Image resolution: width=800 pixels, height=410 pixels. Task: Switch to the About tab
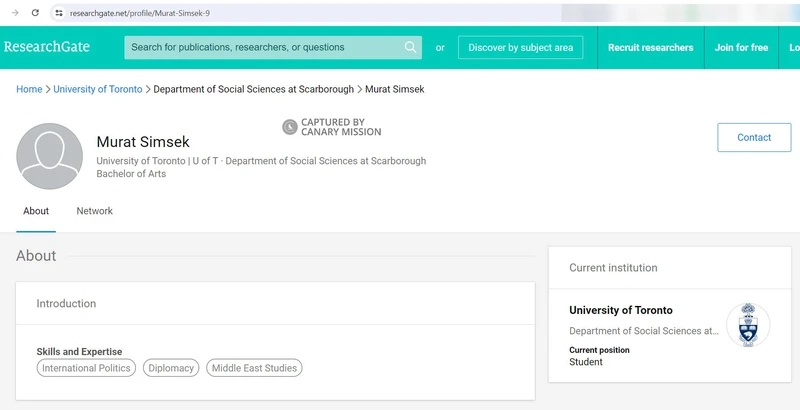(x=36, y=211)
